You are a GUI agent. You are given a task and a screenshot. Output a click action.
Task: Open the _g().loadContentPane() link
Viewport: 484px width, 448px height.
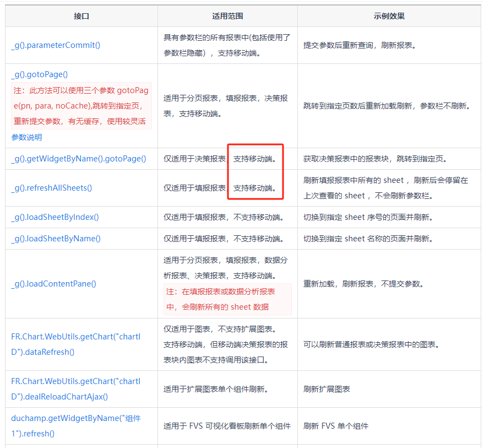click(54, 284)
